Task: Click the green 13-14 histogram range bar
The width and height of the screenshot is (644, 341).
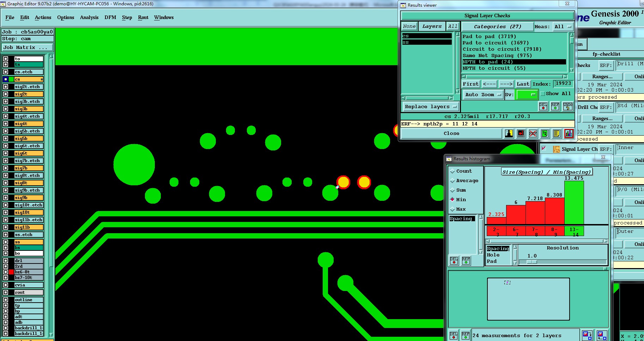Action: [574, 231]
